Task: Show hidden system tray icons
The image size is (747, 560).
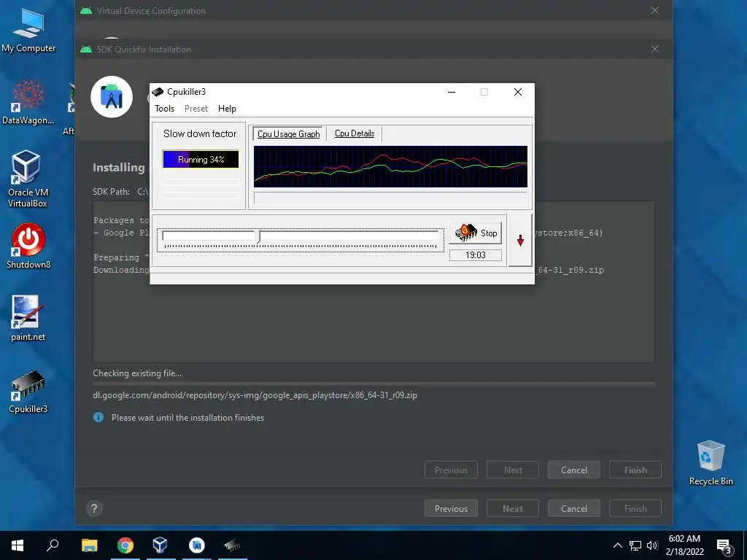Action: (x=617, y=545)
